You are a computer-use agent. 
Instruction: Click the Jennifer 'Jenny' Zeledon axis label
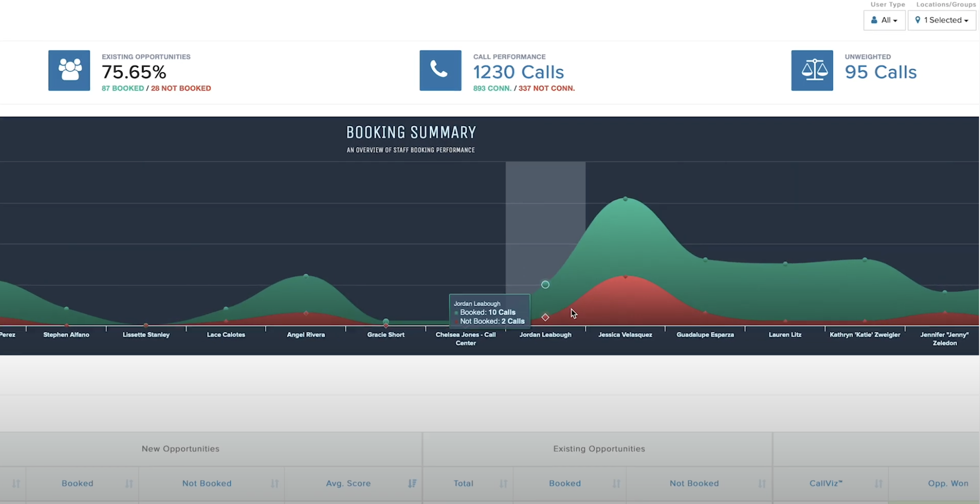pos(945,339)
